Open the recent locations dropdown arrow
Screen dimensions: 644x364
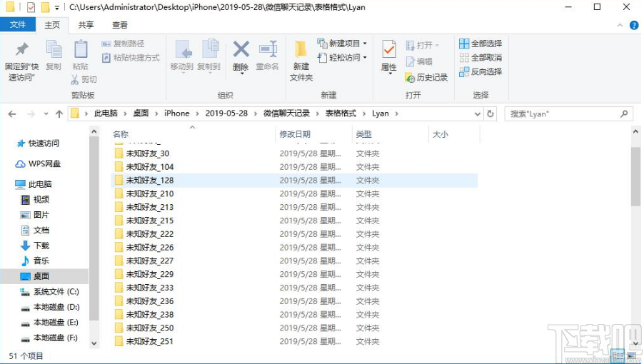pos(46,114)
